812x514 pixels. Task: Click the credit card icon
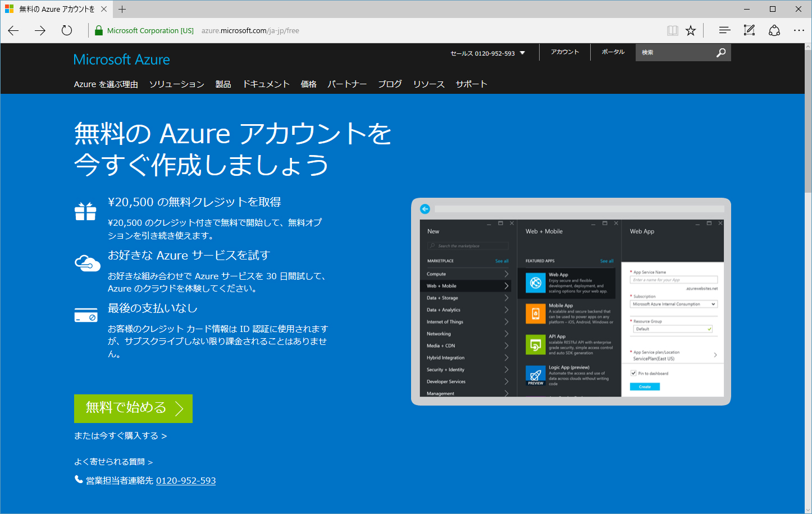[86, 315]
